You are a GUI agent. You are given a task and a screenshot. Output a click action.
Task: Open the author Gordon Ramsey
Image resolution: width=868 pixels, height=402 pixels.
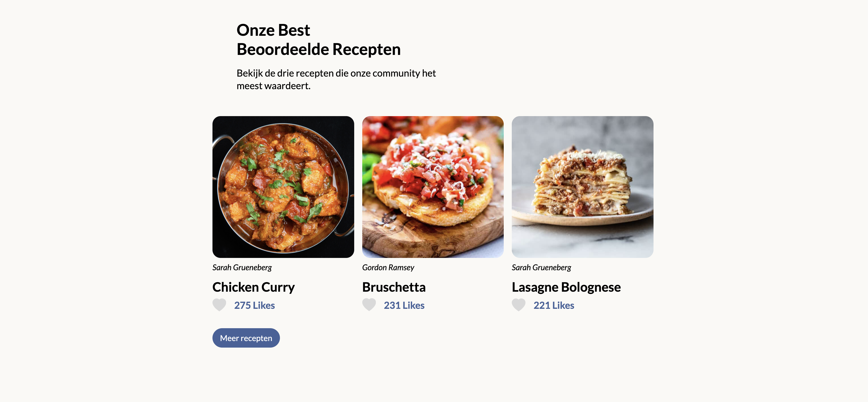(x=388, y=267)
